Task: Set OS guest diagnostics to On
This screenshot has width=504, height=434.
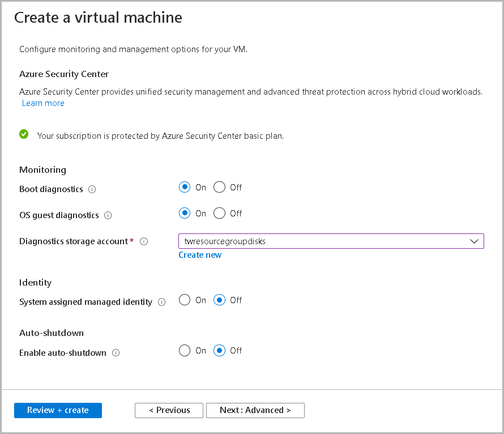Action: pos(185,213)
